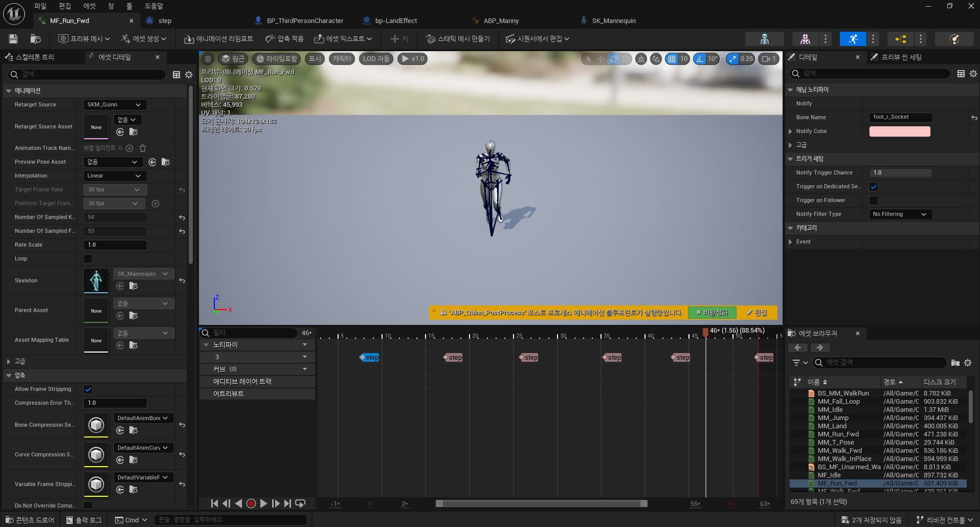
Task: Jump to the first frame of animation
Action: (214, 503)
